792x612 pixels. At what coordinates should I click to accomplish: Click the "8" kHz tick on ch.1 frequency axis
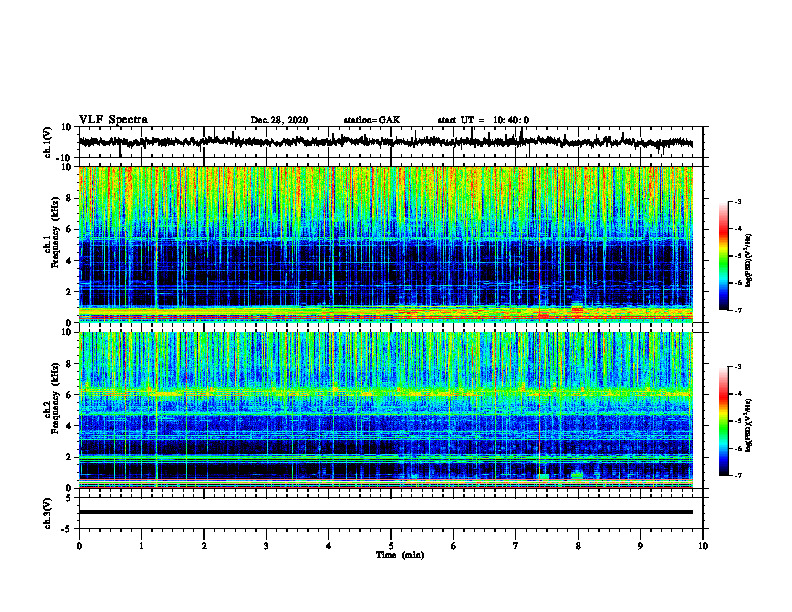tap(69, 198)
